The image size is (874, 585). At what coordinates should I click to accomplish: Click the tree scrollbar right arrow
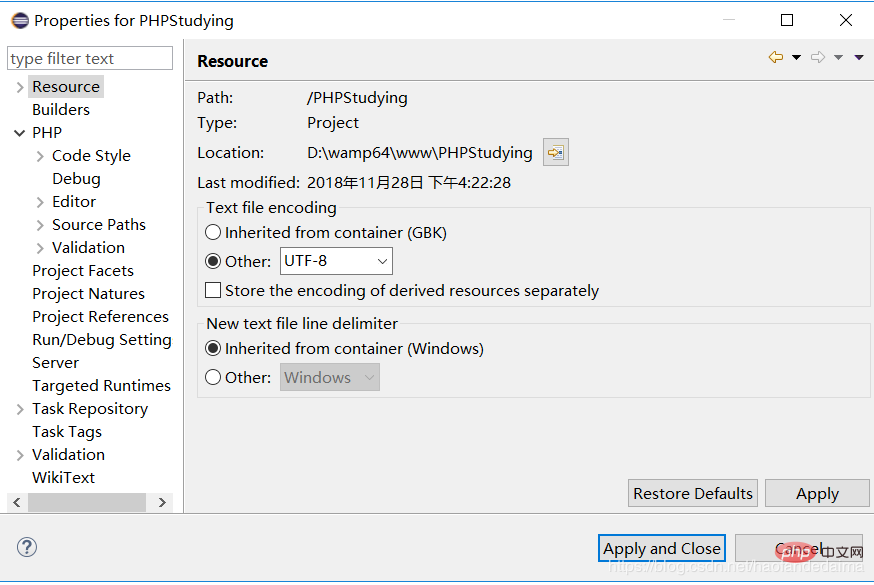[162, 502]
